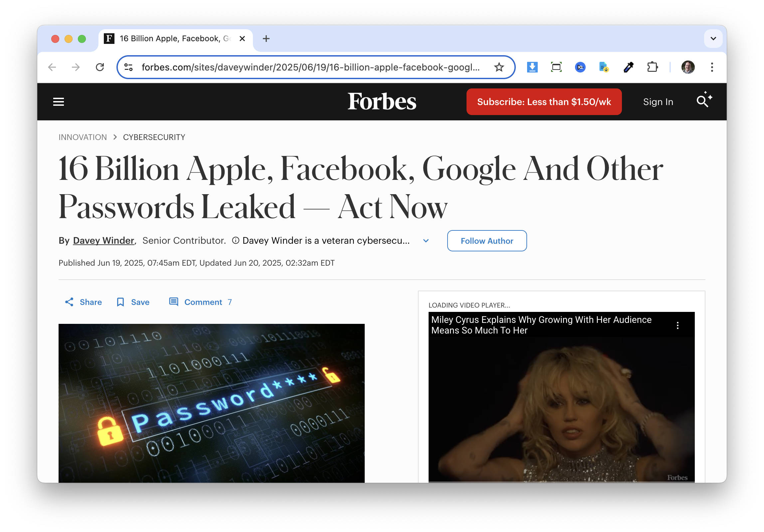Viewport: 764px width, 532px height.
Task: Click the Follow Author button
Action: 487,241
